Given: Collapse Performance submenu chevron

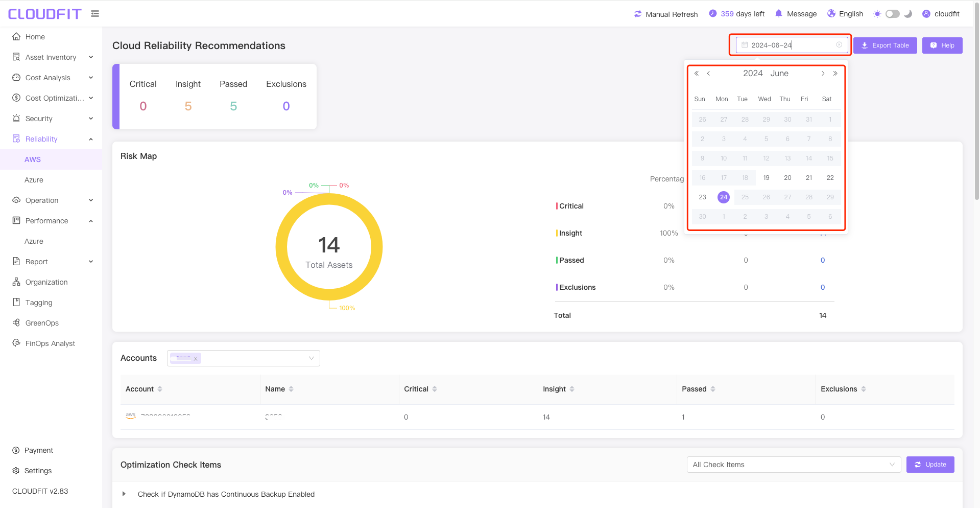Looking at the screenshot, I should (91, 221).
